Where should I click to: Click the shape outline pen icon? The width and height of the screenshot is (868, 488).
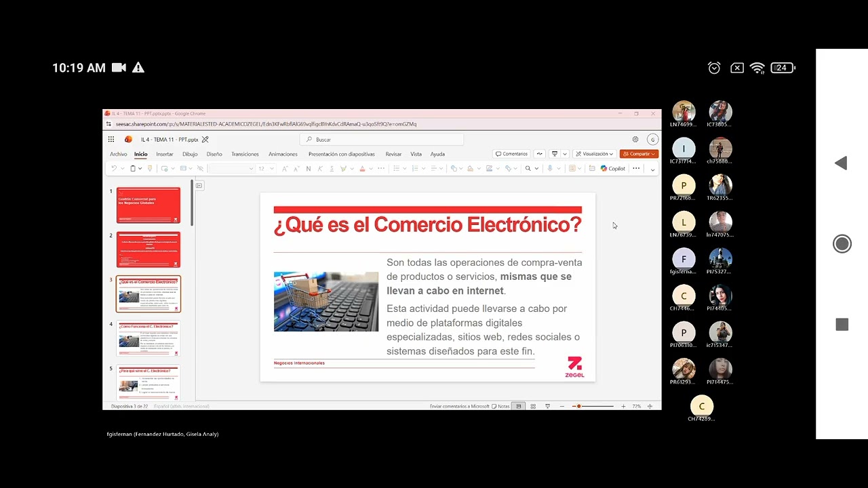coord(489,168)
